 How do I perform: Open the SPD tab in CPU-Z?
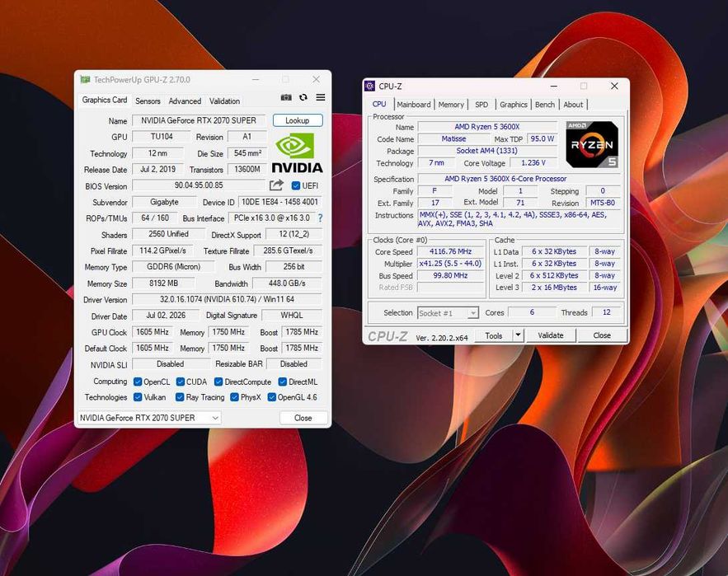(481, 105)
